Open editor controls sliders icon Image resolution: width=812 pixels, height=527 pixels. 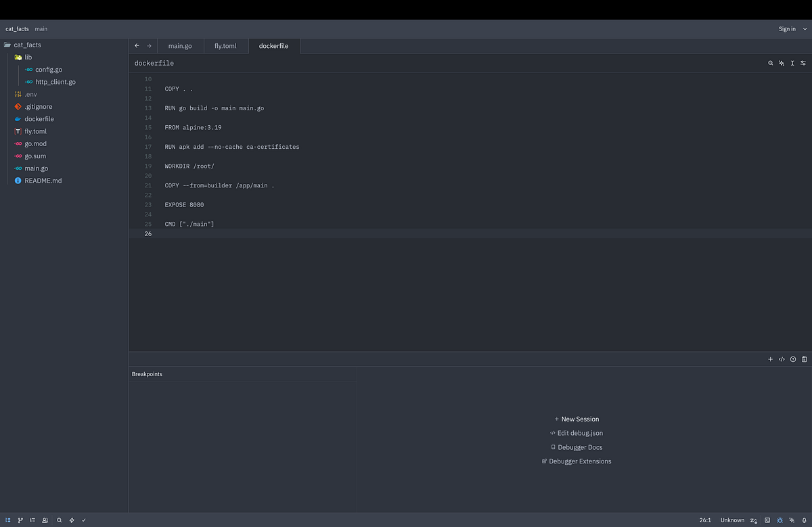pyautogui.click(x=803, y=63)
